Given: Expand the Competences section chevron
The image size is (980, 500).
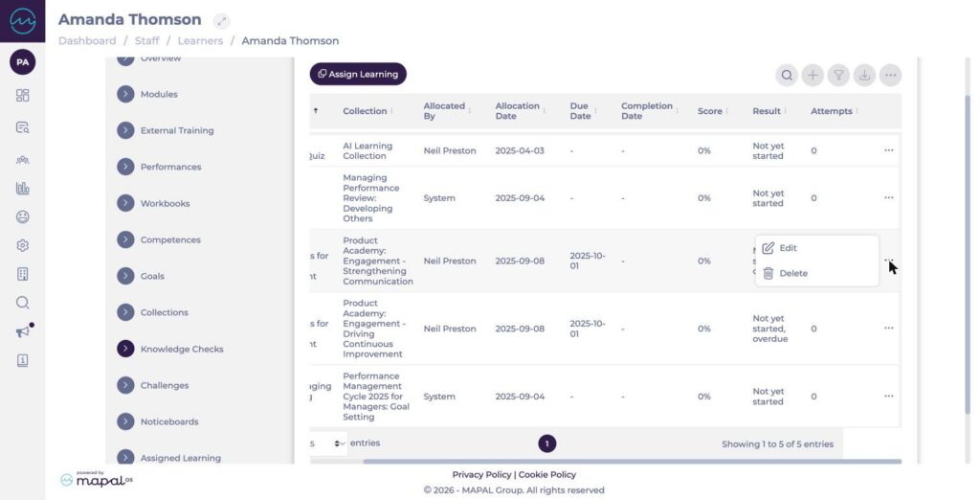Looking at the screenshot, I should 125,239.
